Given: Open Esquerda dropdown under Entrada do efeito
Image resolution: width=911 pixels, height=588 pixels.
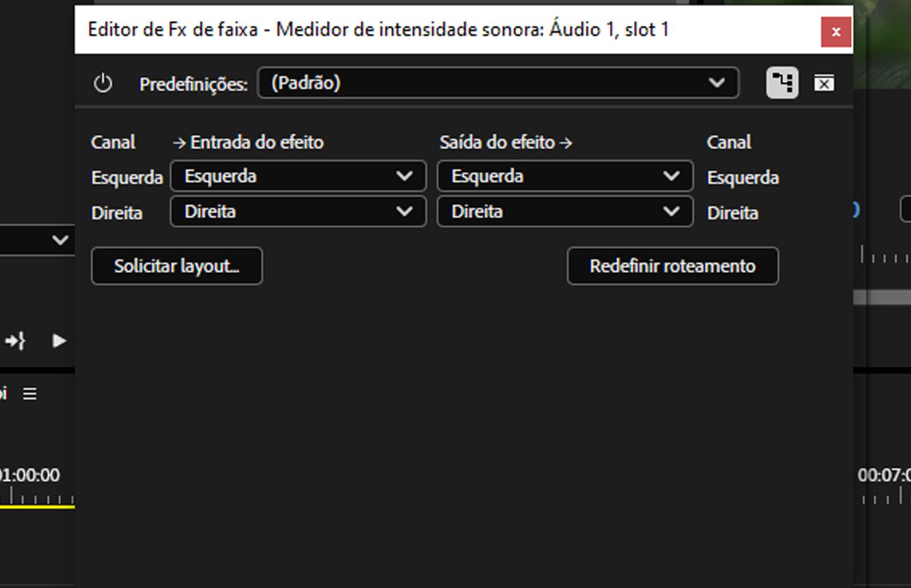Looking at the screenshot, I should tap(298, 176).
